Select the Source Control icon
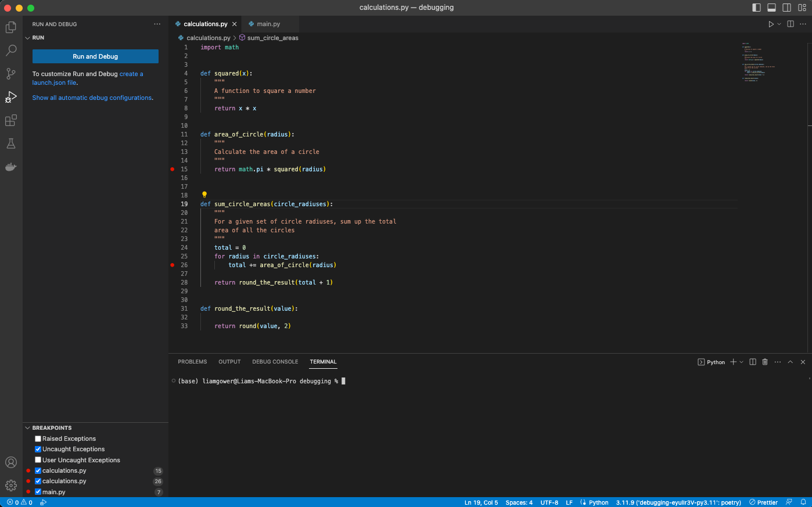 coord(10,74)
